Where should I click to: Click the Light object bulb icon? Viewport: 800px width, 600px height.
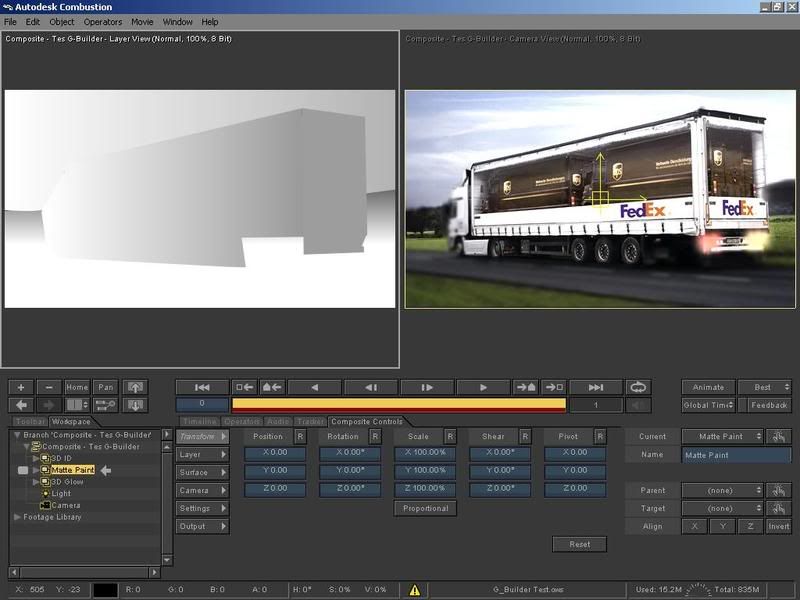(x=45, y=493)
